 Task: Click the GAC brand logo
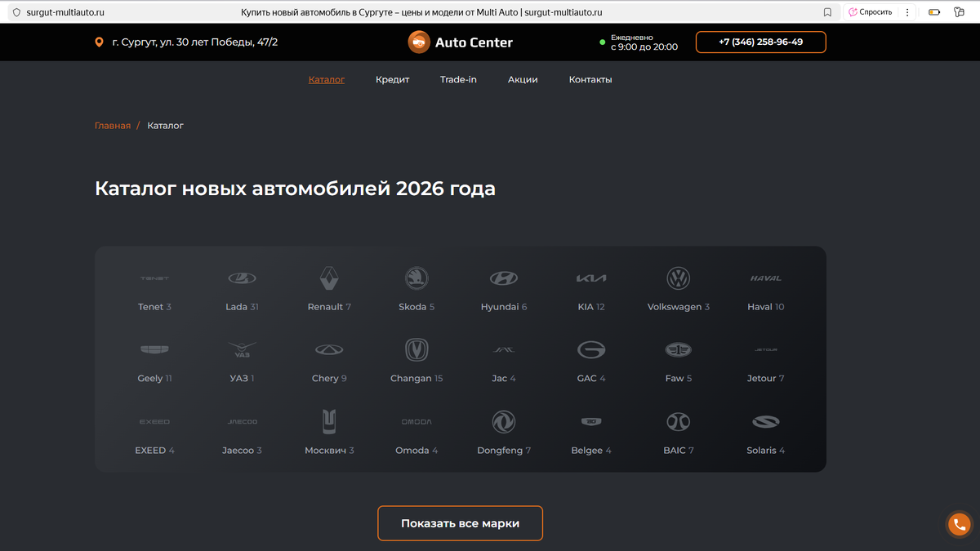click(591, 349)
